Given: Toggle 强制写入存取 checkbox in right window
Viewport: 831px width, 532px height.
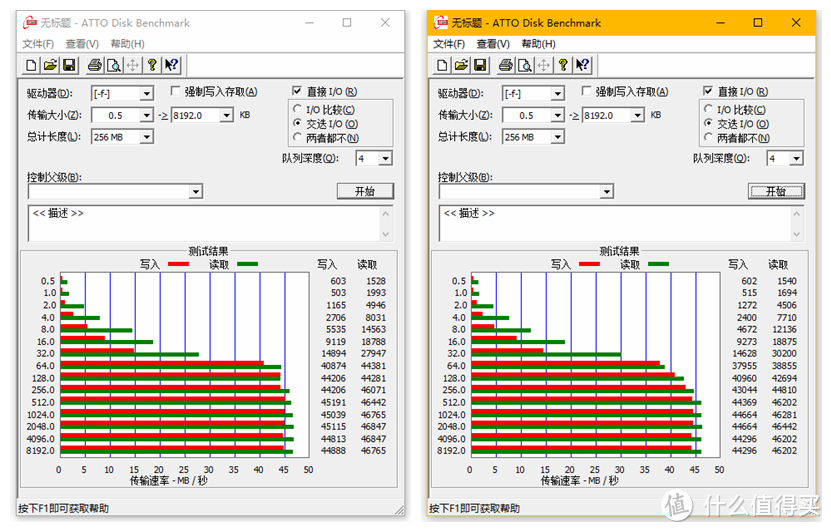Looking at the screenshot, I should coord(586,91).
